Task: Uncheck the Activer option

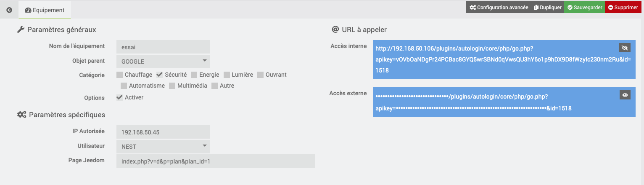Action: pyautogui.click(x=120, y=98)
